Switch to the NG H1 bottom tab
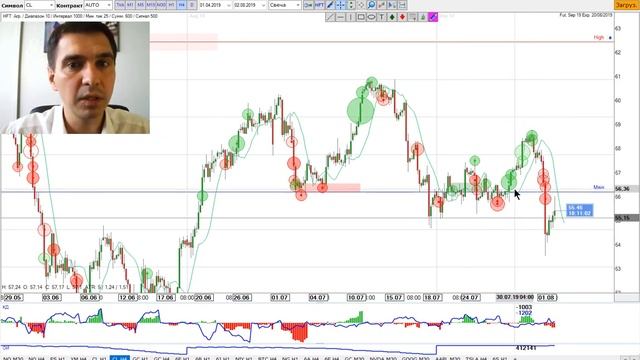This screenshot has width=640, height=360. [x=289, y=358]
